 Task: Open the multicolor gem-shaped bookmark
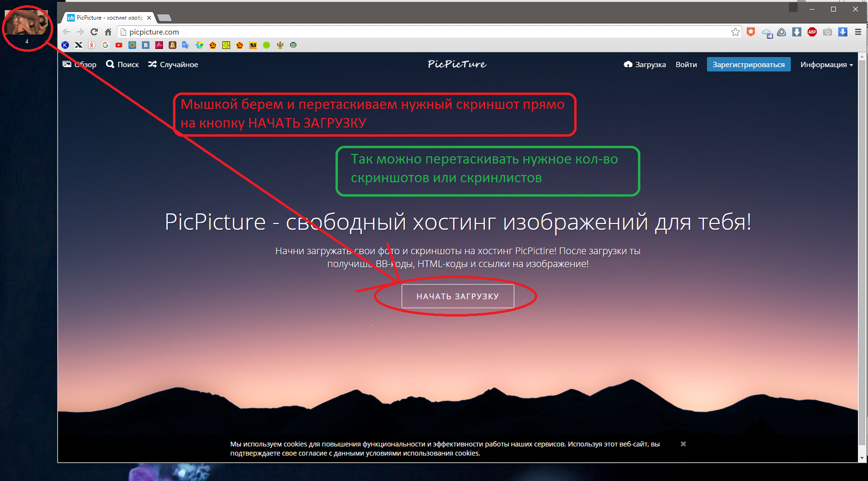pyautogui.click(x=199, y=45)
